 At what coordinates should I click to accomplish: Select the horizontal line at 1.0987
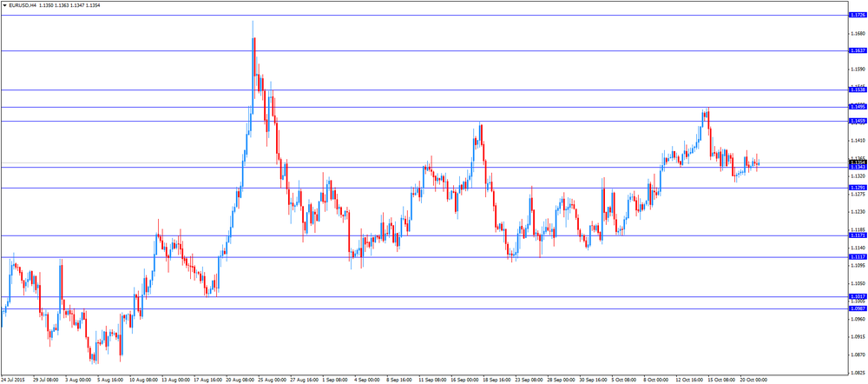coord(424,308)
